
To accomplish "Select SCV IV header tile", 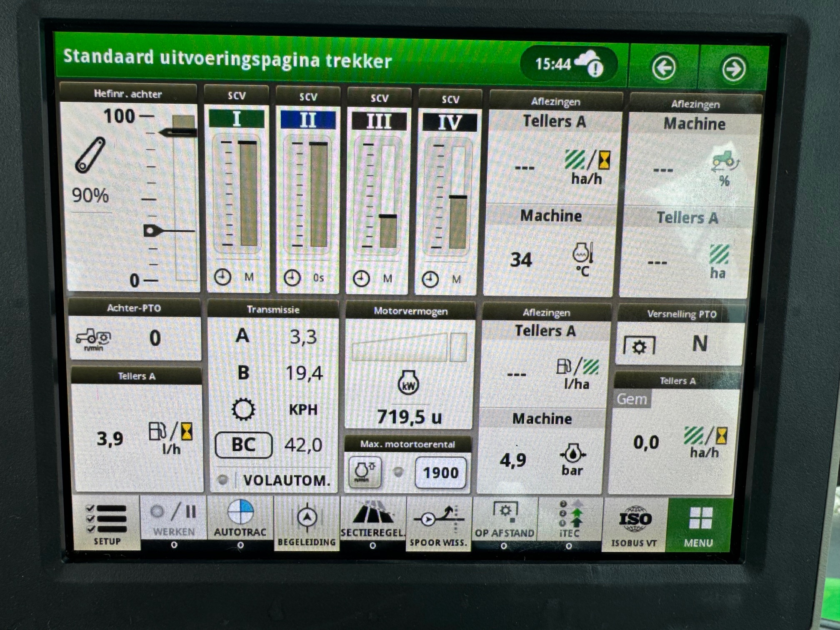I will (450, 123).
